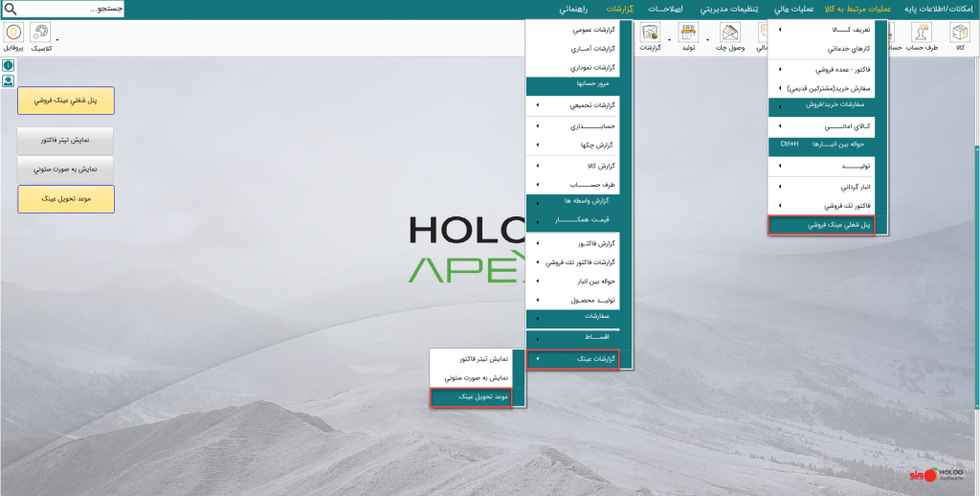Viewport: 980px width, 496px height.
Task: Expand the گزارش چکها submenu
Action: pyautogui.click(x=572, y=146)
